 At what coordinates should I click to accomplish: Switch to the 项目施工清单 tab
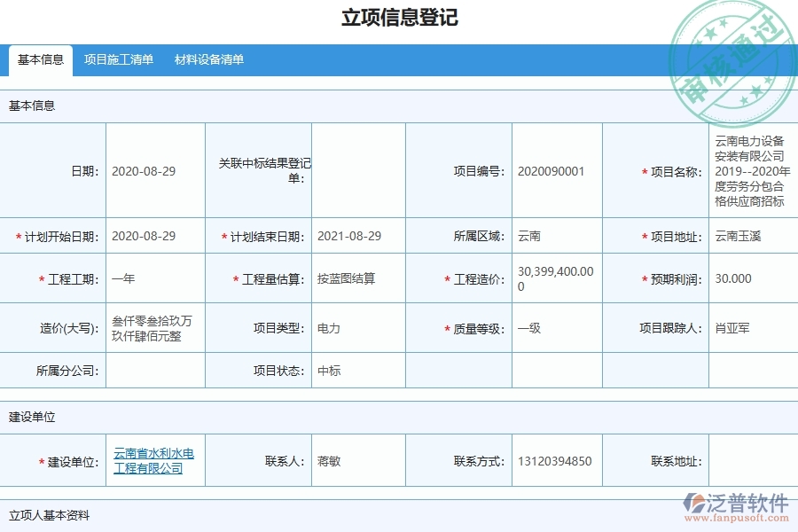click(119, 60)
